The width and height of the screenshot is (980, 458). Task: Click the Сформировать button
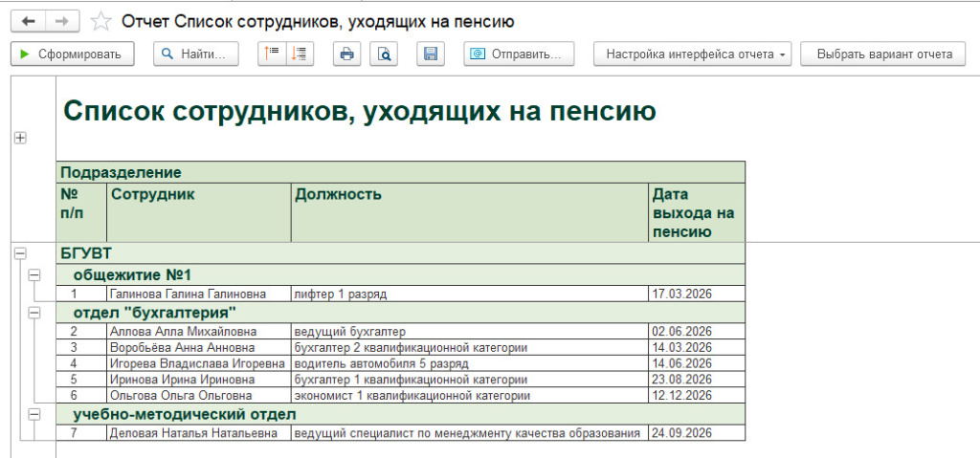(73, 55)
